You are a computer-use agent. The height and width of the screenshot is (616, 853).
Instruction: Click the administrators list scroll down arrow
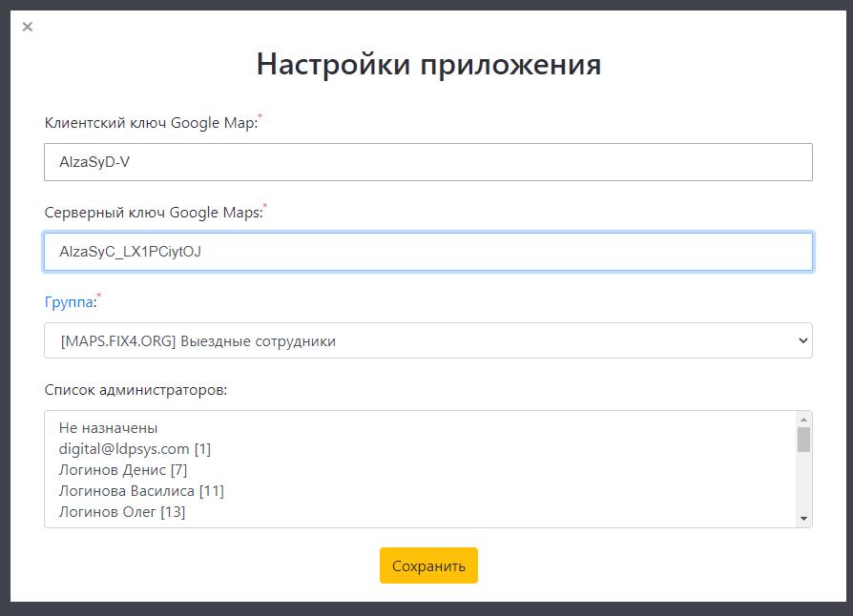(803, 518)
